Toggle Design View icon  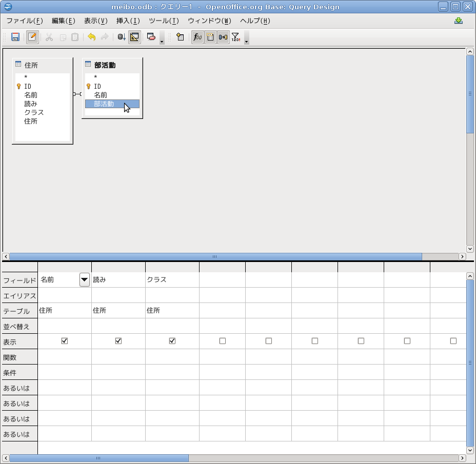pyautogui.click(x=134, y=37)
